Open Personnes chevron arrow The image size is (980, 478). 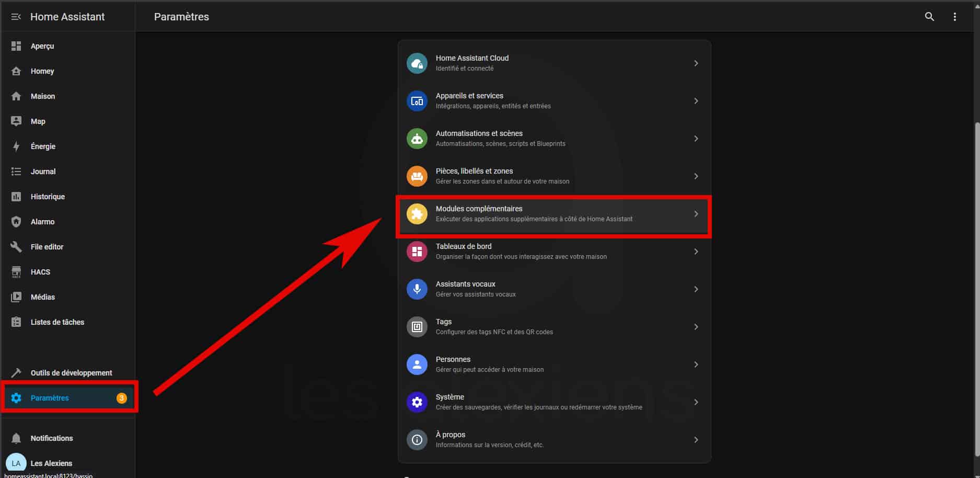[x=696, y=365]
